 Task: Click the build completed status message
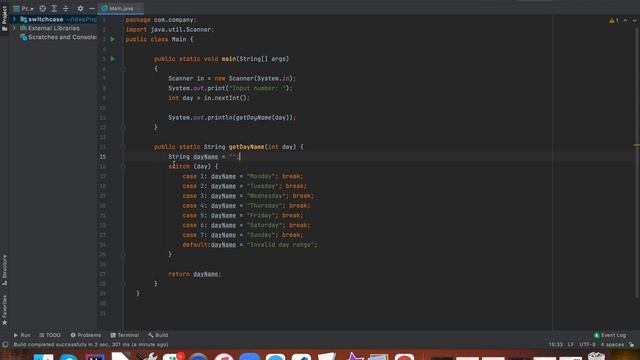pyautogui.click(x=91, y=345)
